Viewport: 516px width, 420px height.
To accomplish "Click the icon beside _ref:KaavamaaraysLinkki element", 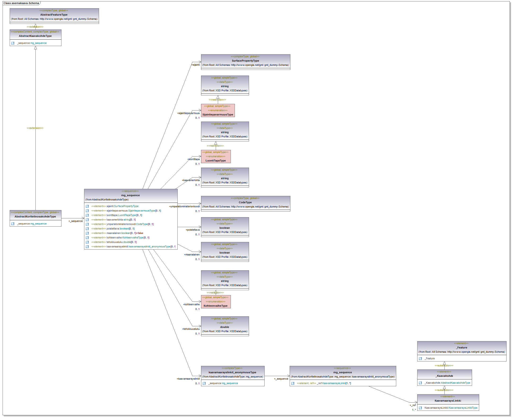I will pyautogui.click(x=293, y=383).
